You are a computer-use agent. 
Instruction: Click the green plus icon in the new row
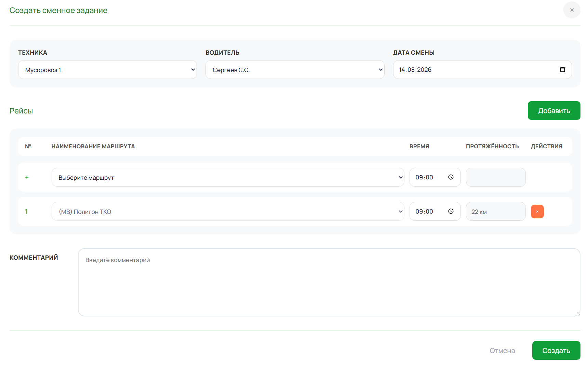[27, 177]
